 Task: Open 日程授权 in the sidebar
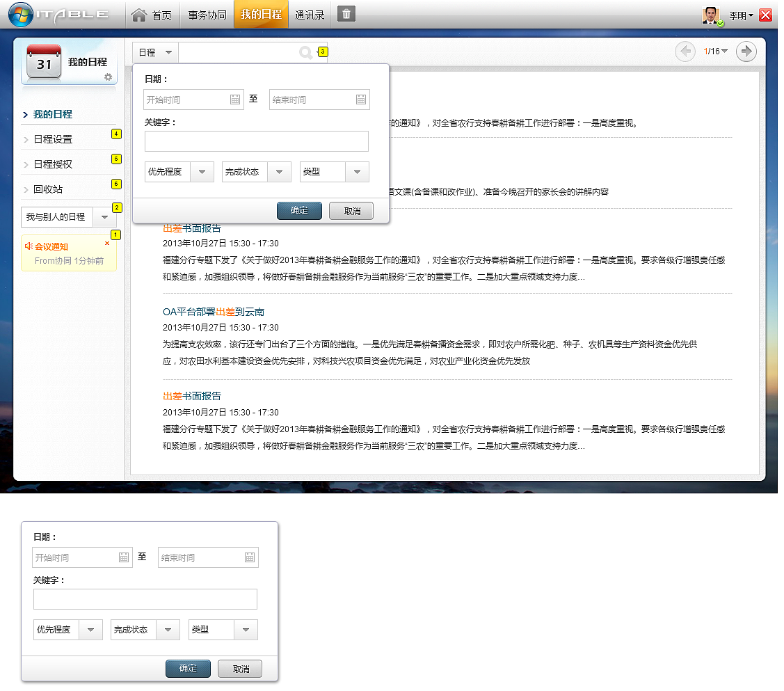pyautogui.click(x=52, y=164)
